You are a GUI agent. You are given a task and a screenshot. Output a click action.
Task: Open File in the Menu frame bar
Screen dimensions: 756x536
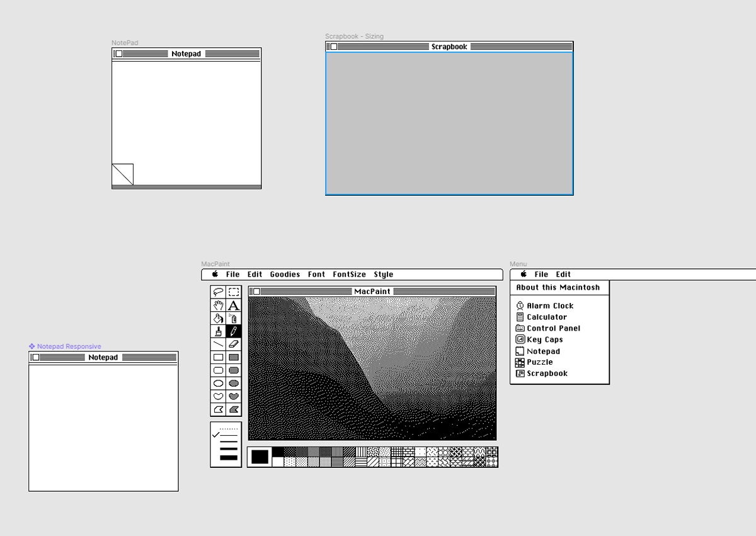point(542,274)
